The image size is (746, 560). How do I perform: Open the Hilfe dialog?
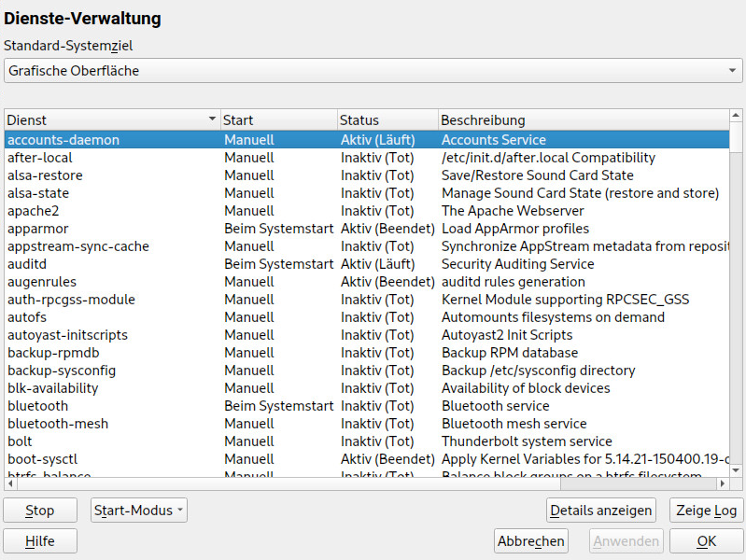tap(40, 541)
